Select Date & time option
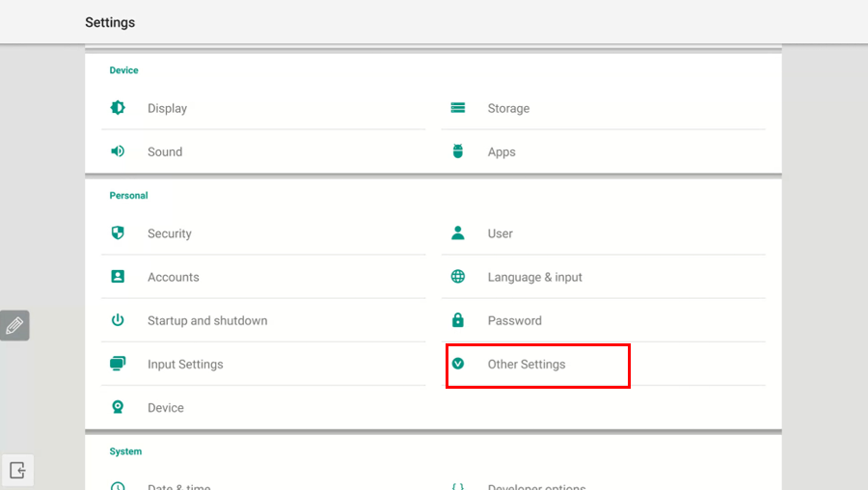868x490 pixels. coord(178,486)
